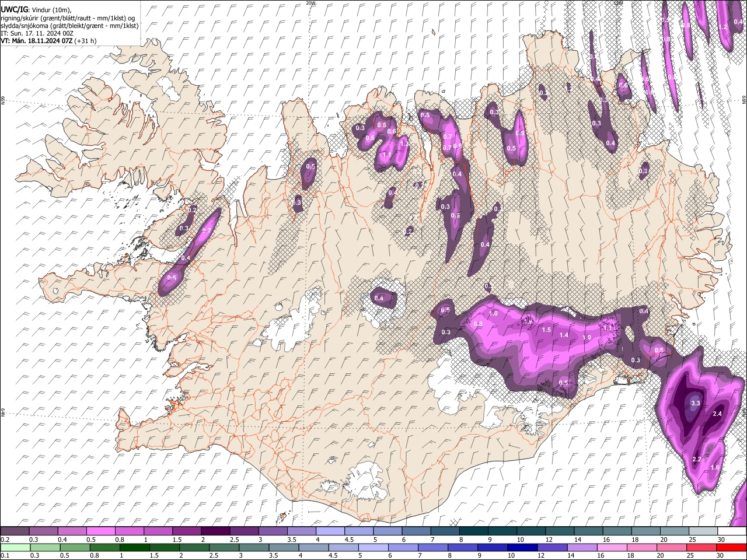This screenshot has width=747, height=560.
Task: Click the 'IT: Sun. 17. 11. 2024 00Z' line
Action: click(37, 33)
